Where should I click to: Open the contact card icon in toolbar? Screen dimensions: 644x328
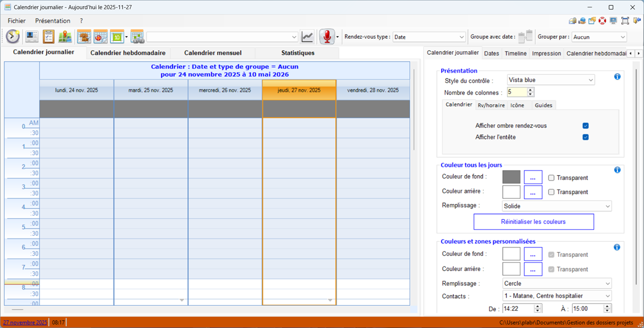32,37
